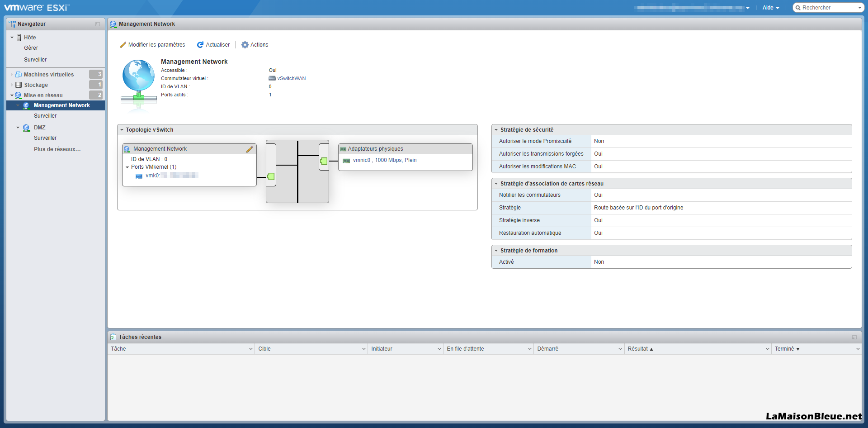Collapse Stratégie d'association de cartes réseau section

(x=496, y=184)
